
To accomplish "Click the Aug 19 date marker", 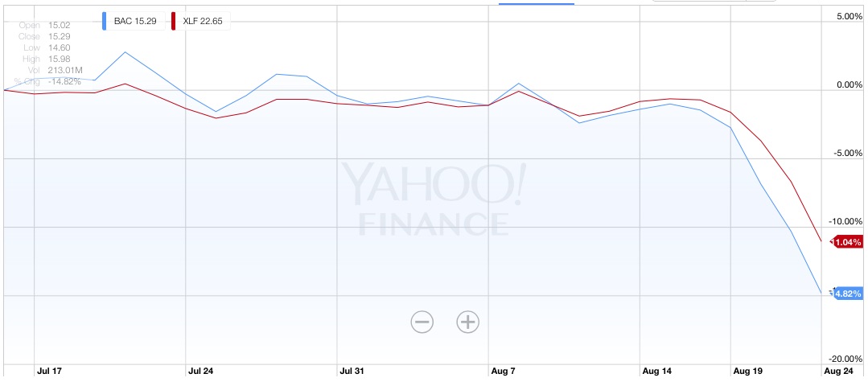I will (746, 372).
